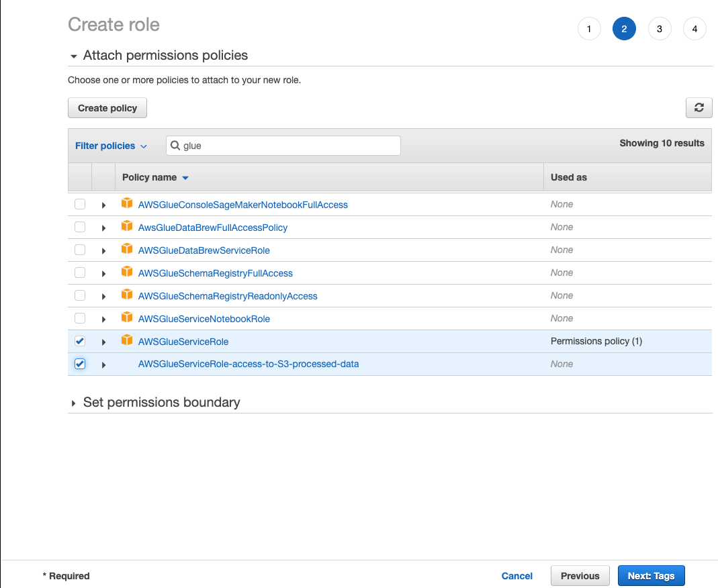This screenshot has height=588, width=718.
Task: Click the AWSGlueSchemaRegistryReadonlyAccess managed policy icon
Action: pyautogui.click(x=127, y=295)
